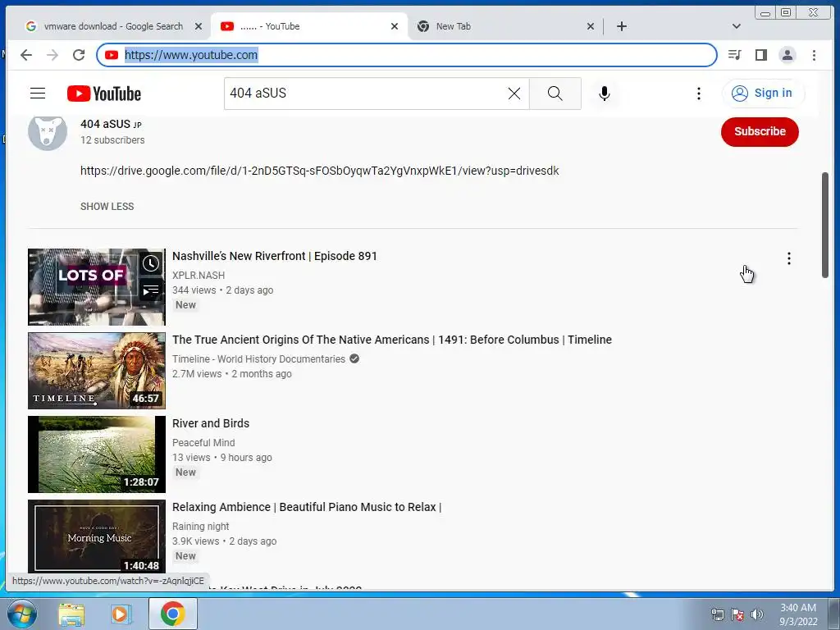
Task: Click the address bar URL field
Action: coord(407,55)
